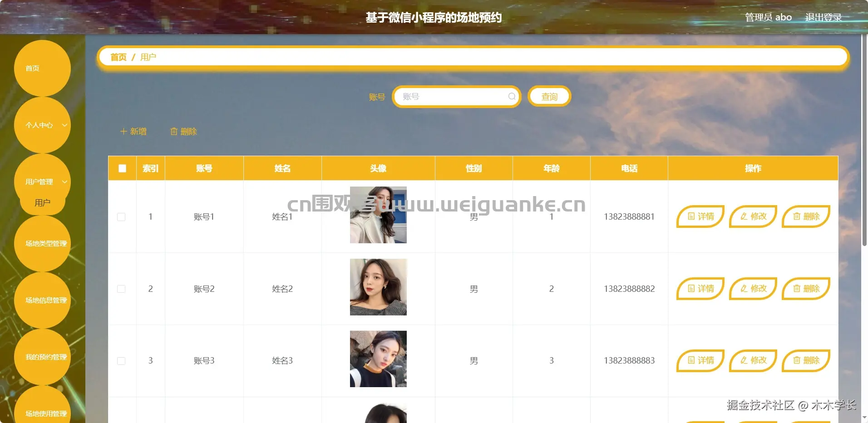868x423 pixels.
Task: Open 场地信息管理 in the sidebar
Action: coord(42,300)
